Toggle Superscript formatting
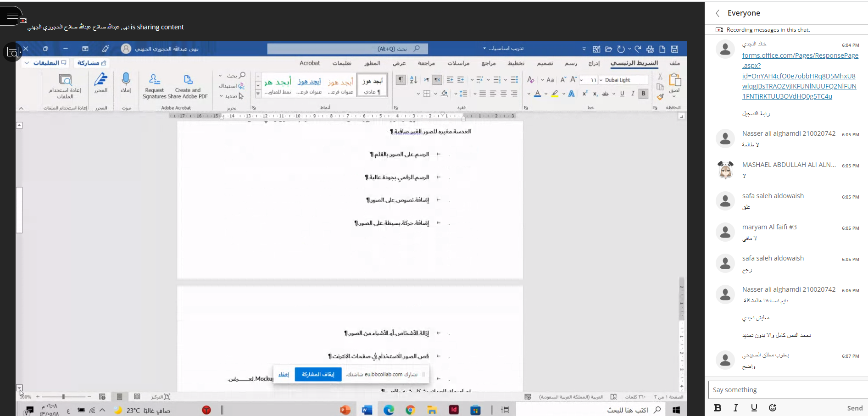 coord(584,94)
